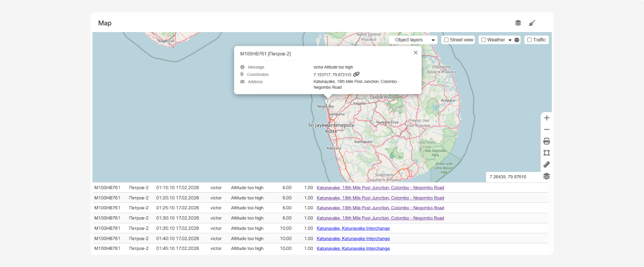Select the area selection tool on map
Image resolution: width=644 pixels, height=267 pixels.
click(546, 153)
